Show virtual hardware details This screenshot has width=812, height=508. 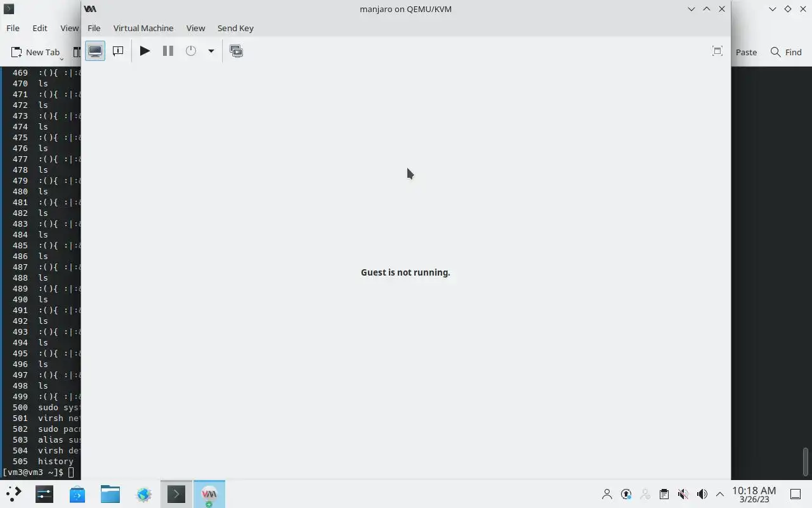click(118, 51)
